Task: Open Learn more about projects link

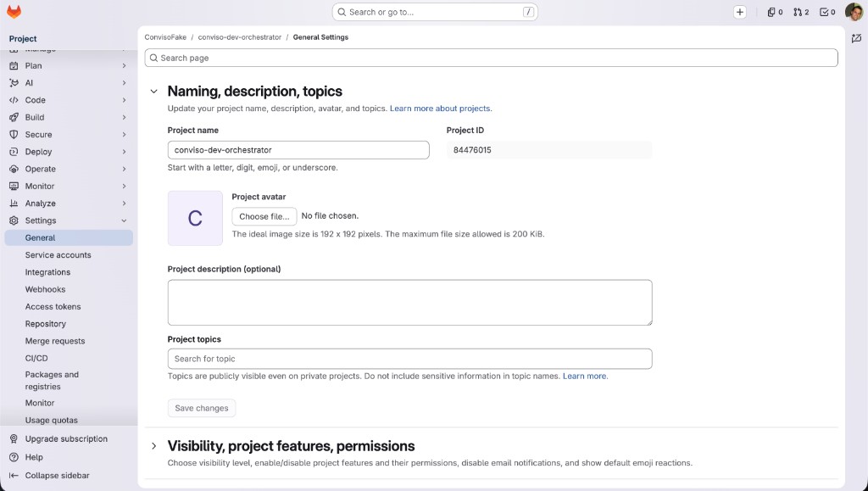Action: click(x=440, y=109)
